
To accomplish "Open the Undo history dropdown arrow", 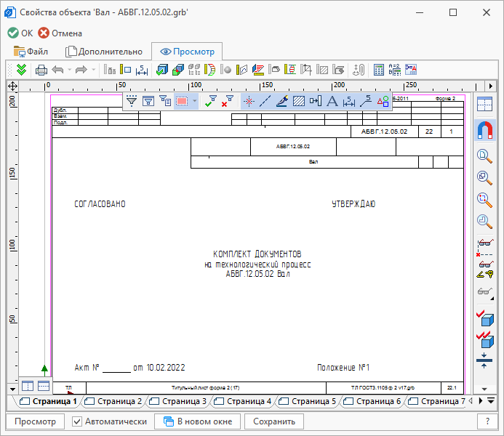I will (x=69, y=70).
